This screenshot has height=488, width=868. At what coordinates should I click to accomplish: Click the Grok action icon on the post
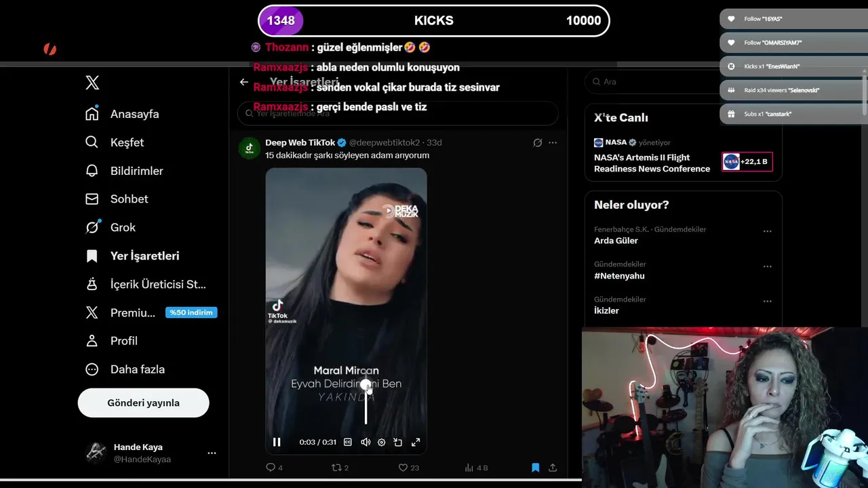point(537,142)
